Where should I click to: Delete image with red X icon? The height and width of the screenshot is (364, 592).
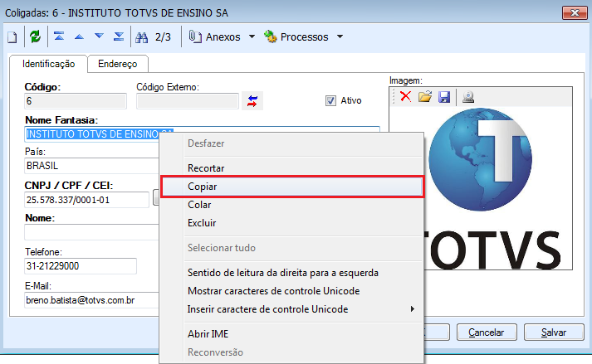coord(406,96)
